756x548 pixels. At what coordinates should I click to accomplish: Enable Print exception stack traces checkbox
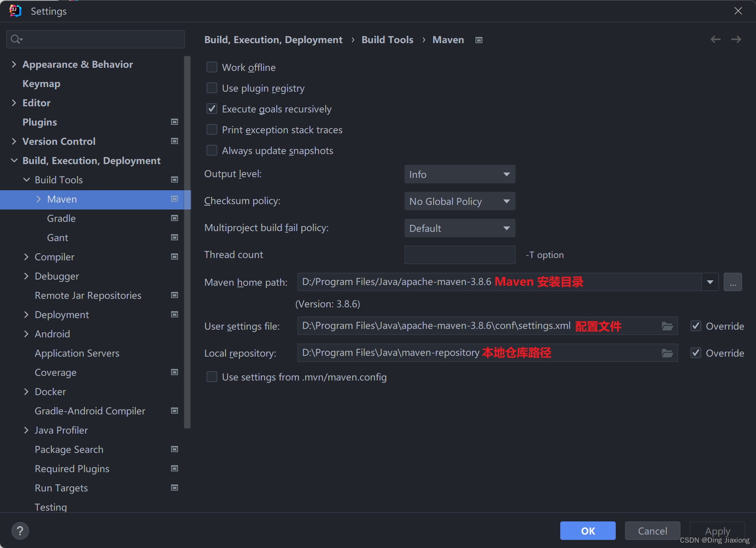(x=213, y=130)
